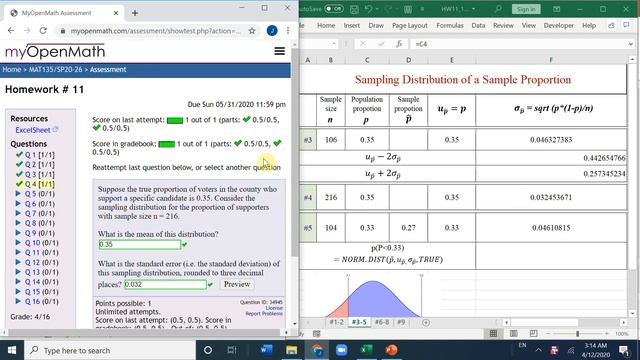Select Page Layout view in status bar
640x360 pixels.
[x=513, y=333]
